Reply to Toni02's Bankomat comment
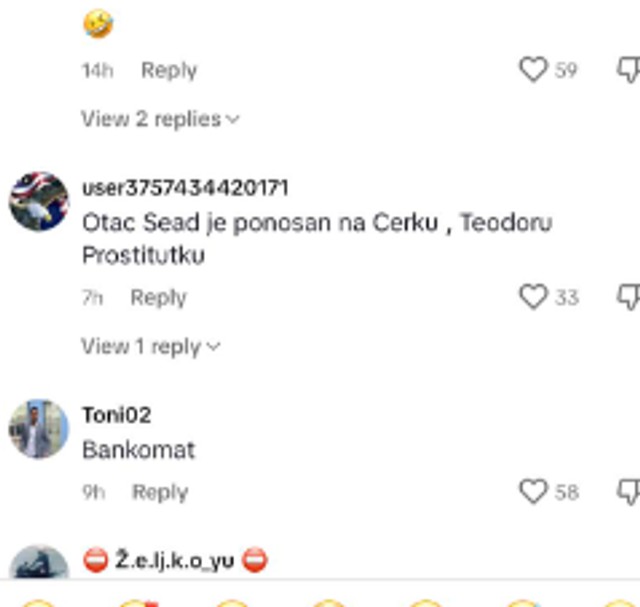 [x=160, y=492]
